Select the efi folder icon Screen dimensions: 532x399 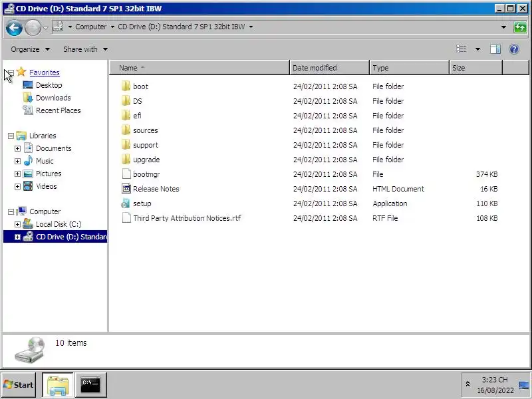point(126,115)
